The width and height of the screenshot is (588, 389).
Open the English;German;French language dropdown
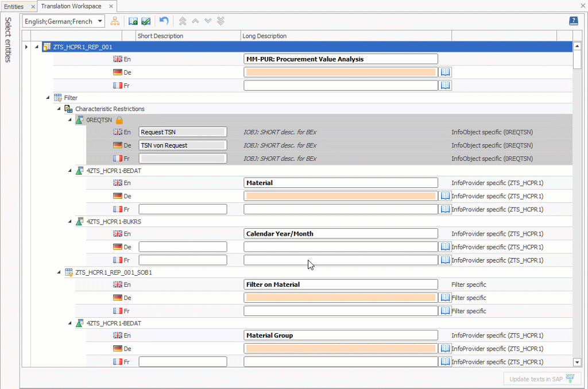pyautogui.click(x=100, y=21)
